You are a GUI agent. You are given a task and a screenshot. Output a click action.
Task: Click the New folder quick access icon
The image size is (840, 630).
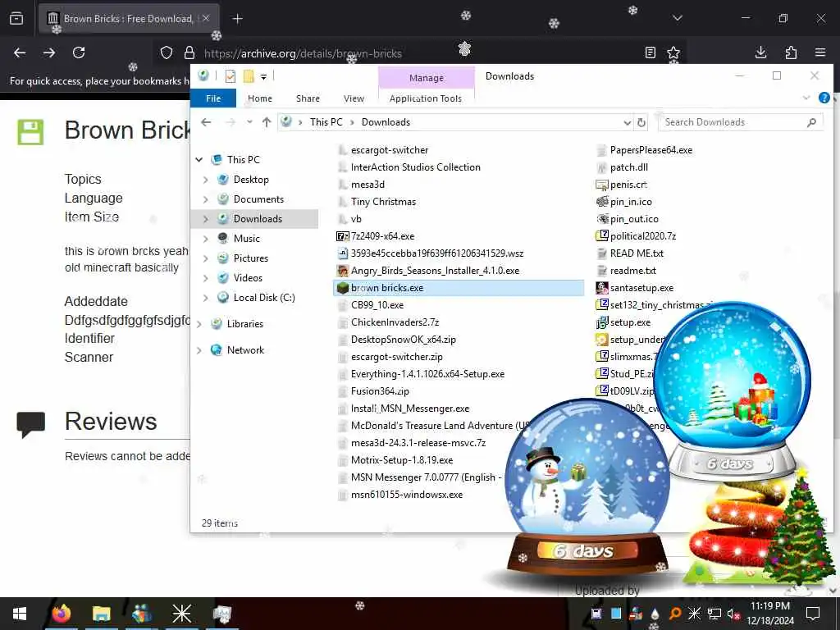[249, 76]
